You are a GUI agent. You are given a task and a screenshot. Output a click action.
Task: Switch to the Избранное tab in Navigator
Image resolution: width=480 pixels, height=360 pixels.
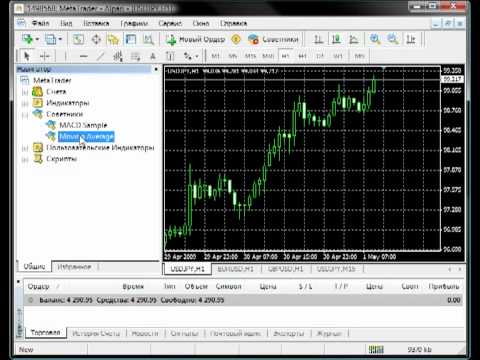74,267
